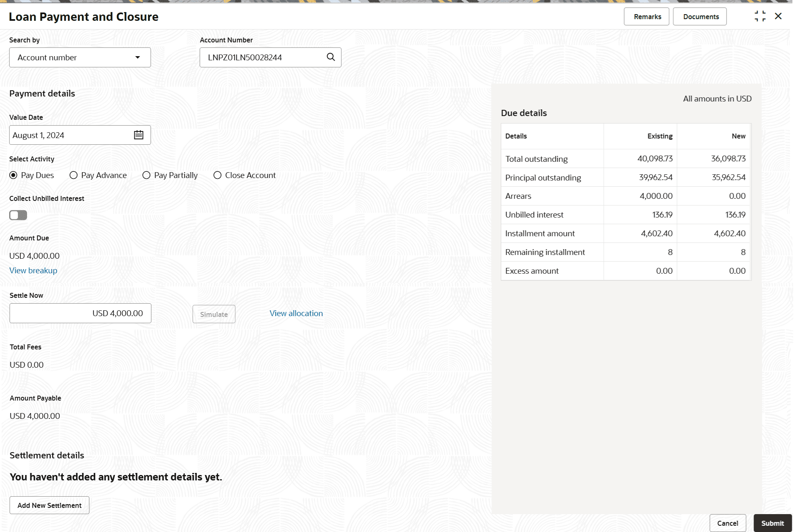Select the Principal outstanding row label

543,178
